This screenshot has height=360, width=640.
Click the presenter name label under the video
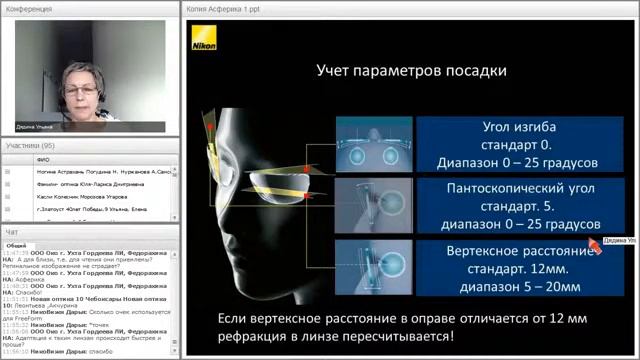34,127
